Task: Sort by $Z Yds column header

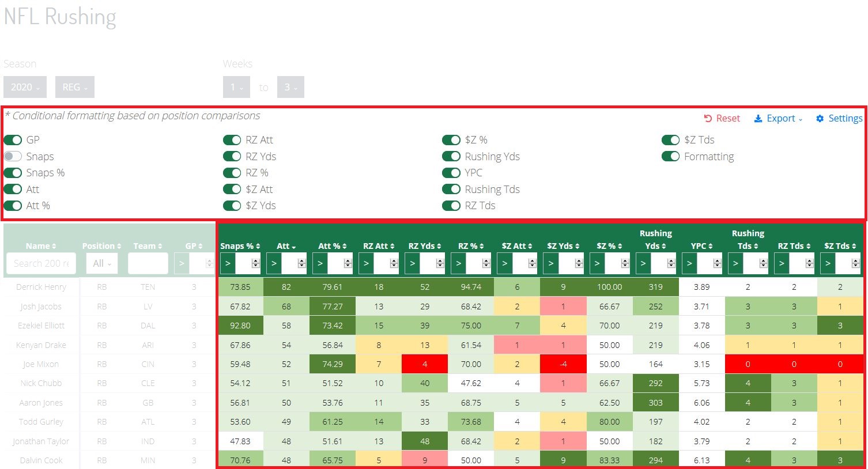Action: (x=563, y=246)
